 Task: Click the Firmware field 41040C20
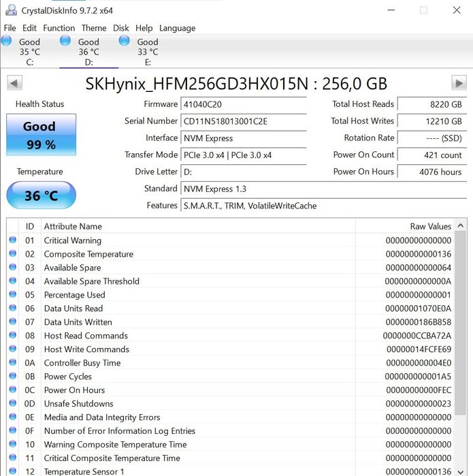click(244, 104)
